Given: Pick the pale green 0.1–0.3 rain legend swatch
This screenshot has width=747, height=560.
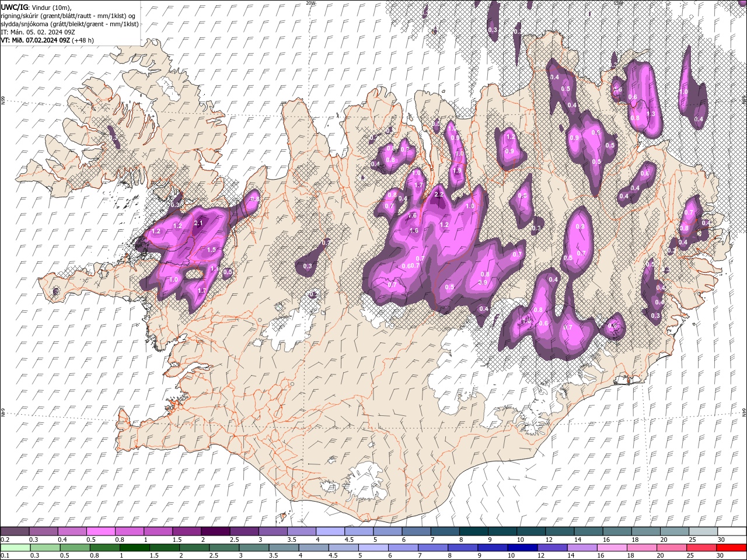Looking at the screenshot, I should [x=15, y=548].
